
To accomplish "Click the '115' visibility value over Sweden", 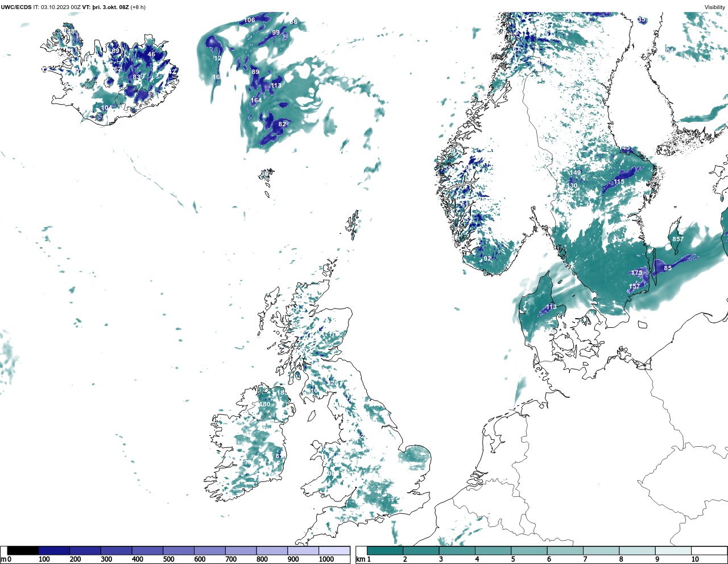I will click(x=619, y=182).
